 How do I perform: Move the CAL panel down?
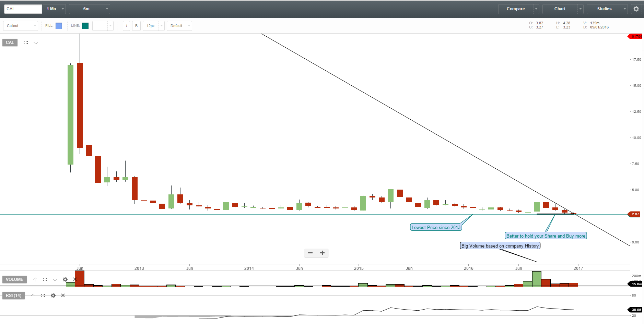pyautogui.click(x=36, y=42)
